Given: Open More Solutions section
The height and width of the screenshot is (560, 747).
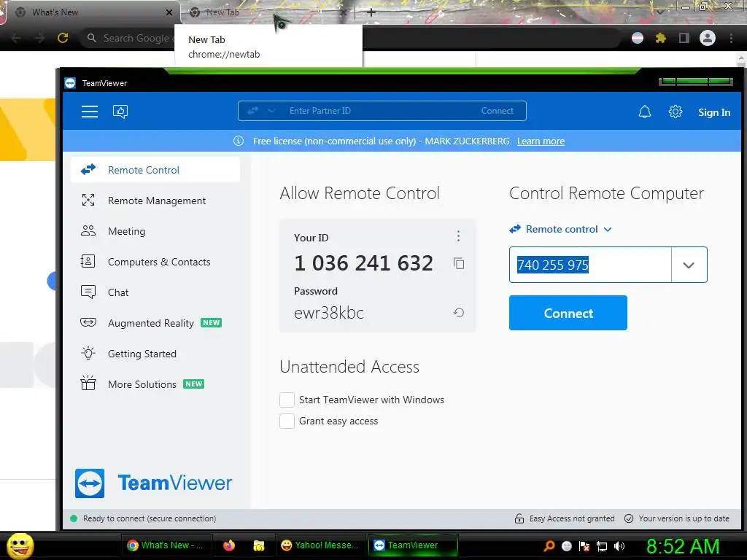Looking at the screenshot, I should (155, 384).
